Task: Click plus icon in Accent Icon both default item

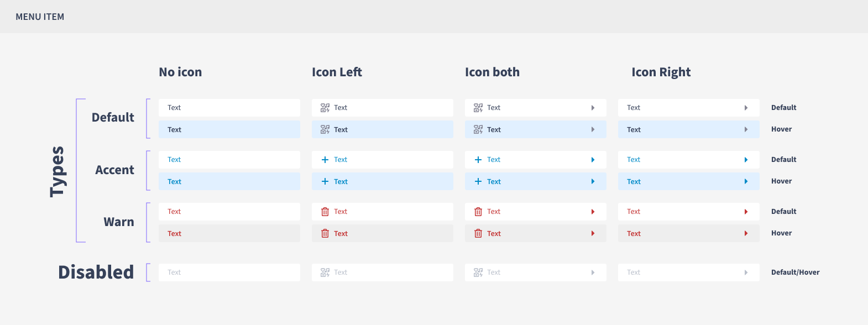Action: pos(478,160)
